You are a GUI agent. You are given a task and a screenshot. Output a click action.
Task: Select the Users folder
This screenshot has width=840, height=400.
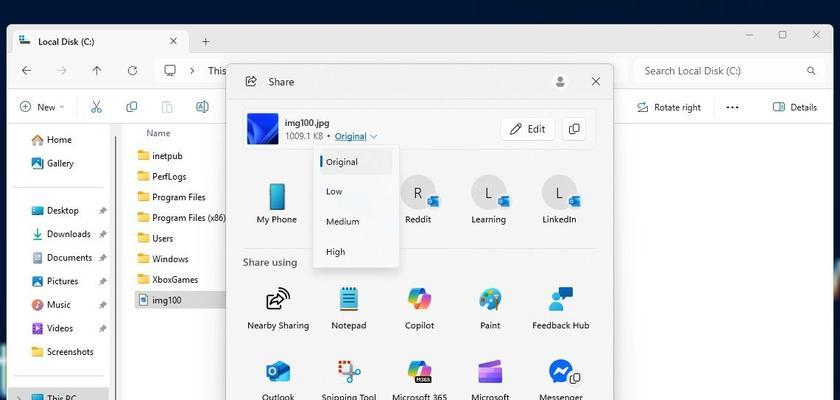[x=155, y=238]
